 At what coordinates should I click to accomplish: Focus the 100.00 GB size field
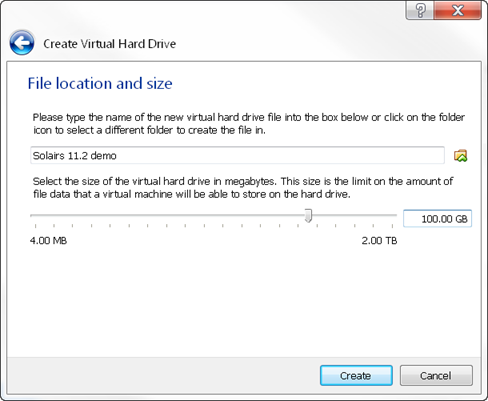(437, 219)
